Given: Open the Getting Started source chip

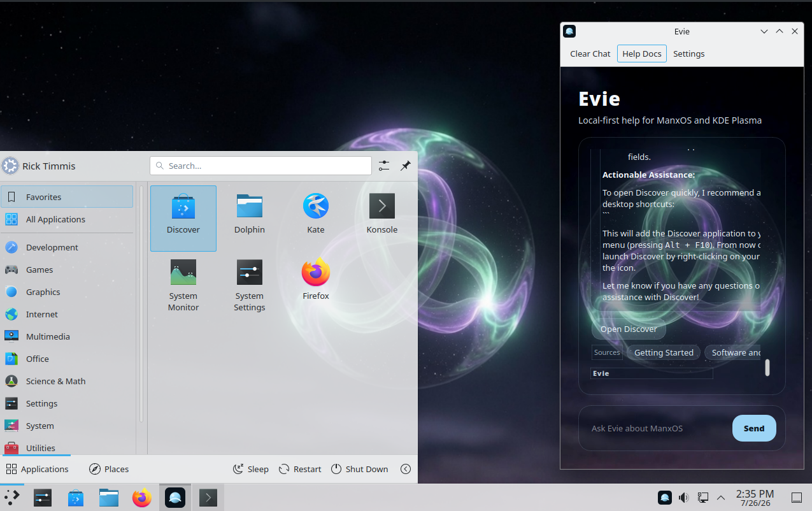Looking at the screenshot, I should click(x=664, y=352).
